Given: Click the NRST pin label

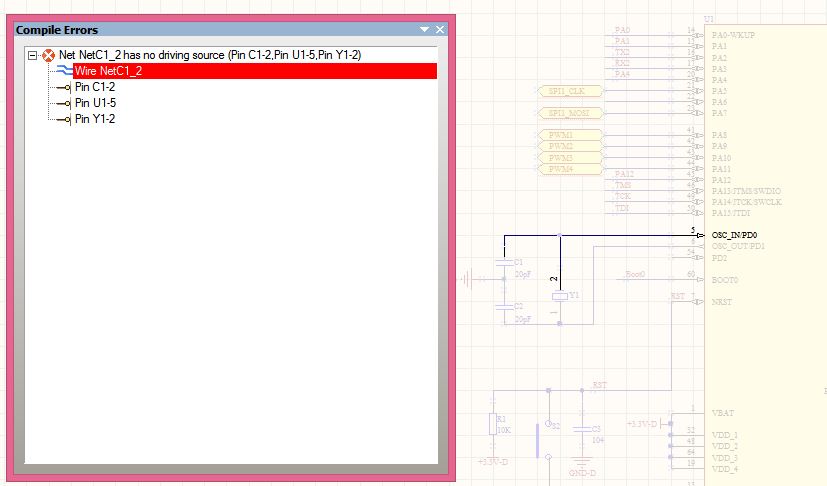Looking at the screenshot, I should [722, 302].
